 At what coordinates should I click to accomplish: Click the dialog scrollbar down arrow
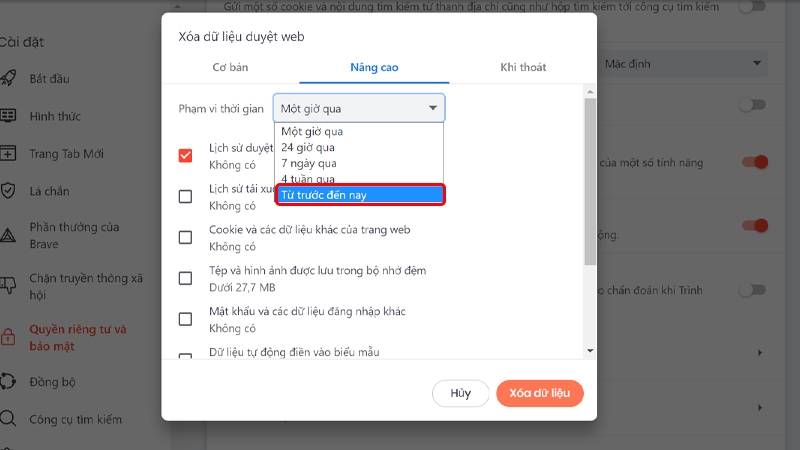[590, 351]
